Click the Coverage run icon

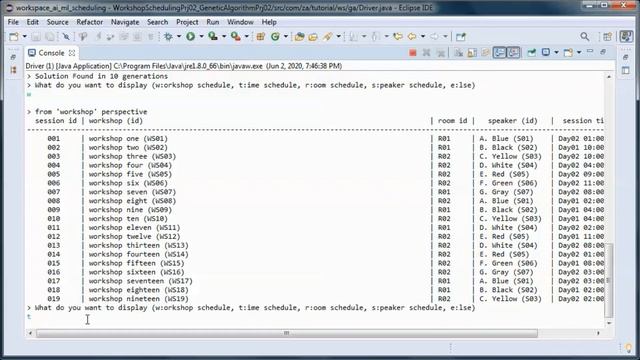pyautogui.click(x=213, y=37)
